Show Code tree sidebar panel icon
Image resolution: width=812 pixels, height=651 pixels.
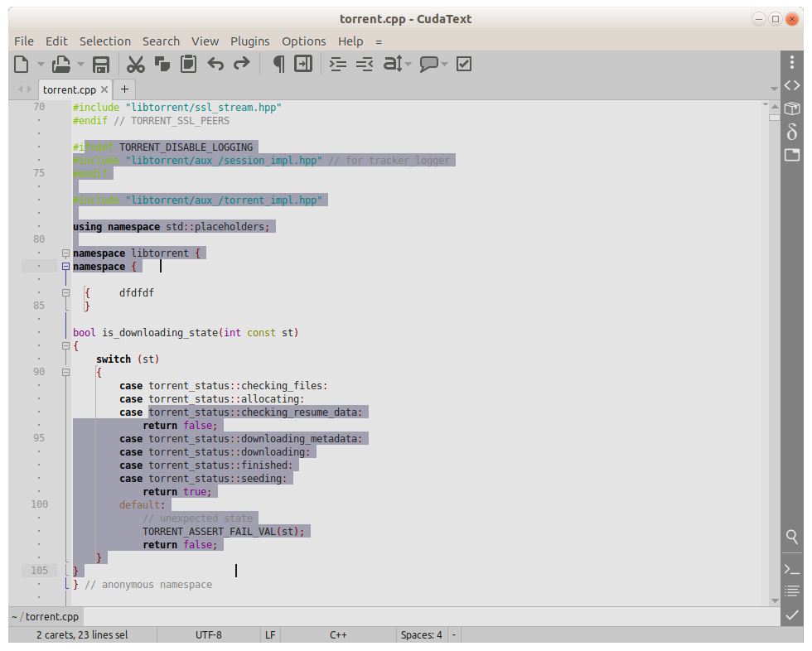[792, 85]
